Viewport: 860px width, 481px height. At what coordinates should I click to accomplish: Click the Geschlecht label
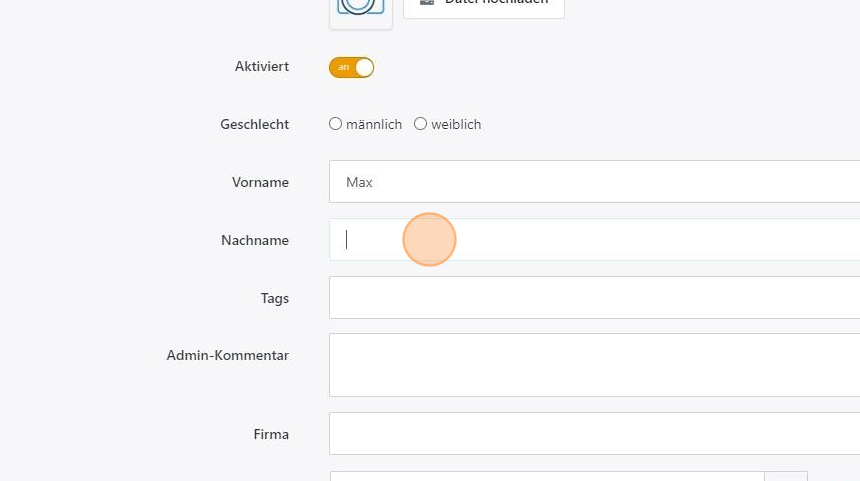[x=255, y=125]
